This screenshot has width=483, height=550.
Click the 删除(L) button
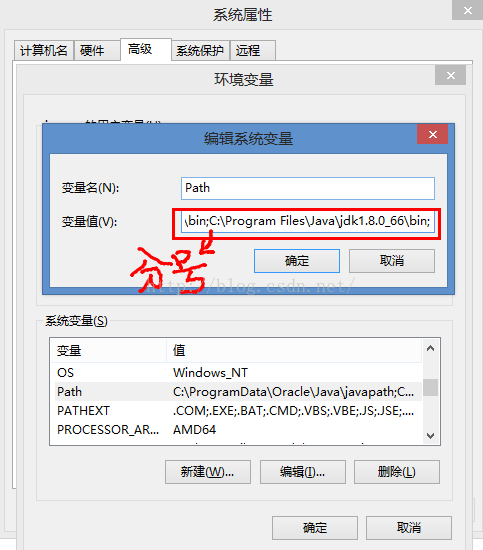coord(397,472)
